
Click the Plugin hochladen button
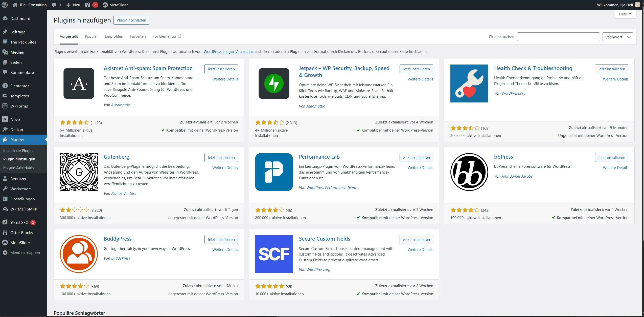pos(131,20)
